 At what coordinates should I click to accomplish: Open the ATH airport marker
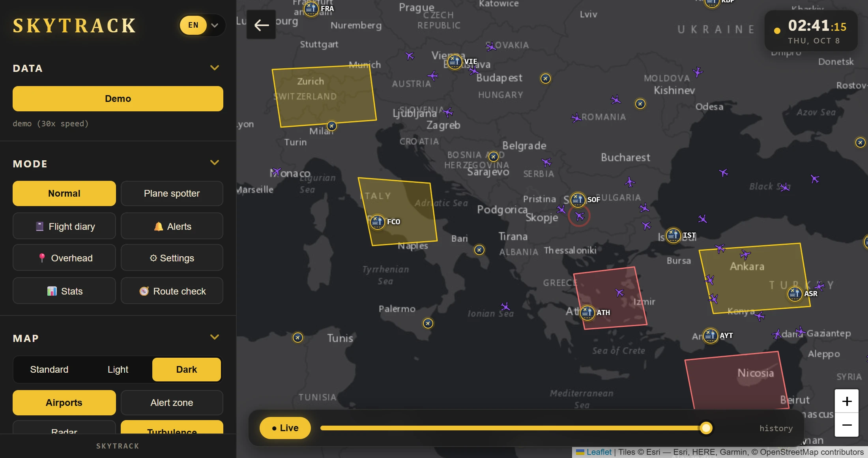(587, 312)
